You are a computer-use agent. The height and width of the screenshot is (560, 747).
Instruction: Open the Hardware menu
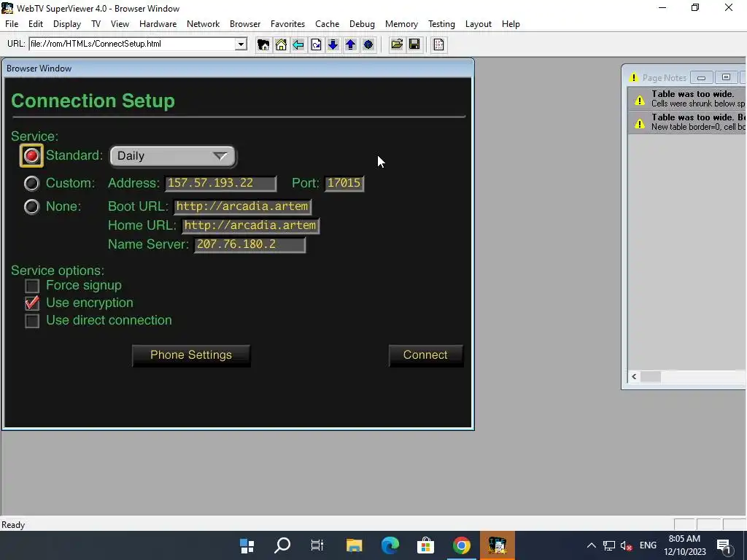tap(158, 24)
